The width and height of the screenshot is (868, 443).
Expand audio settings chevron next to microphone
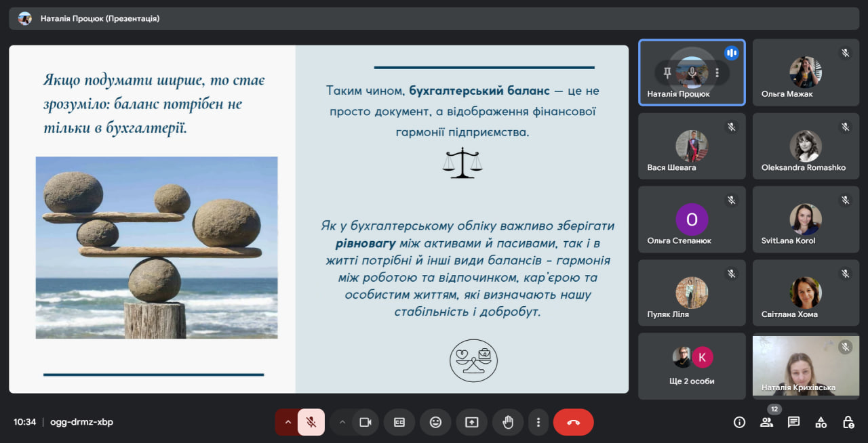coord(288,422)
